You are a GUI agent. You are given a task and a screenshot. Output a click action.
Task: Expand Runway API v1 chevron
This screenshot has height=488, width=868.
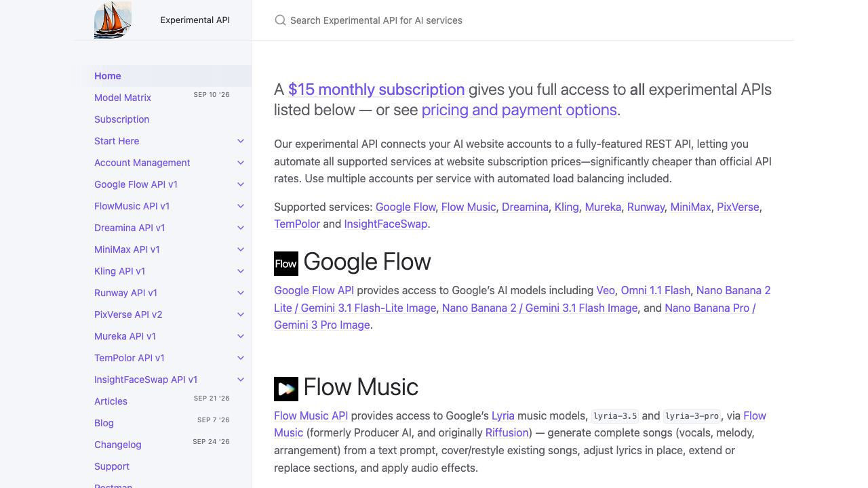[x=241, y=293]
